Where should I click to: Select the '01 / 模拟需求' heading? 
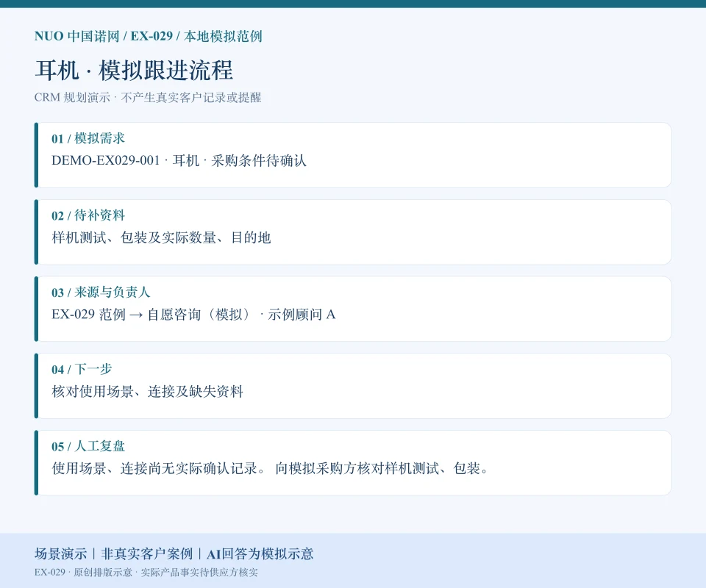(x=88, y=138)
